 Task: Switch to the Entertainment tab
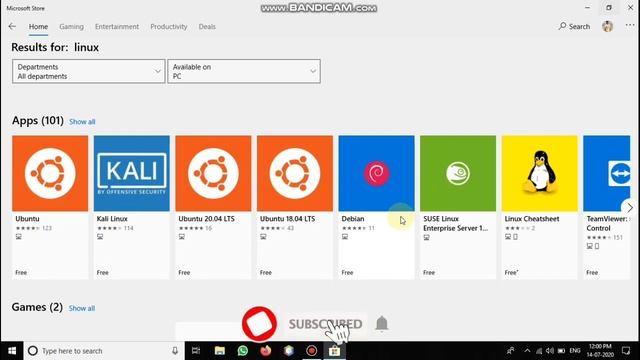117,27
